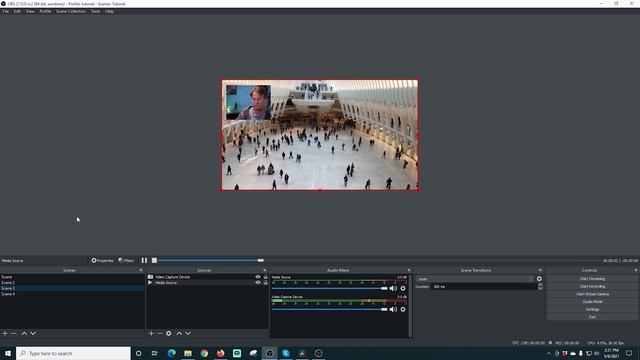Open the Help menu
The image size is (640, 360).
(109, 11)
